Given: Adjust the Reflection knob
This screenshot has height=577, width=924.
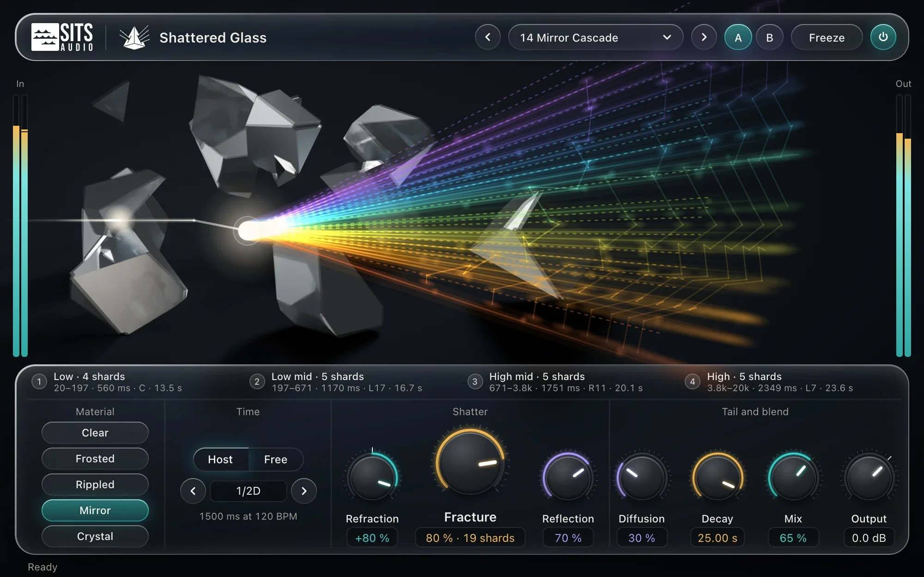Looking at the screenshot, I should tap(568, 477).
